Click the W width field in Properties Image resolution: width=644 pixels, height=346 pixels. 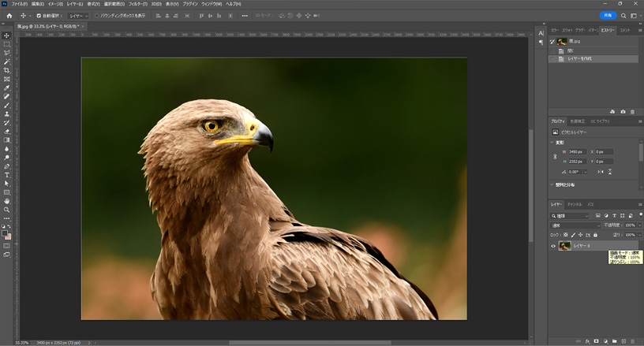(578, 151)
